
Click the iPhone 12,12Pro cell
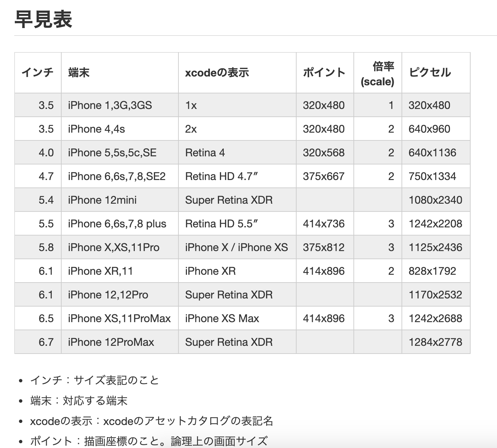coord(120,295)
